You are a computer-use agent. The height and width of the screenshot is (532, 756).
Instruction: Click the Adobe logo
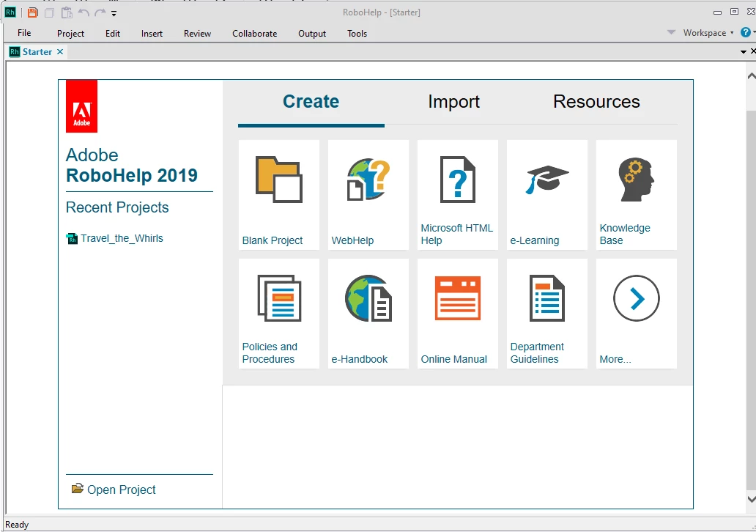tap(81, 106)
